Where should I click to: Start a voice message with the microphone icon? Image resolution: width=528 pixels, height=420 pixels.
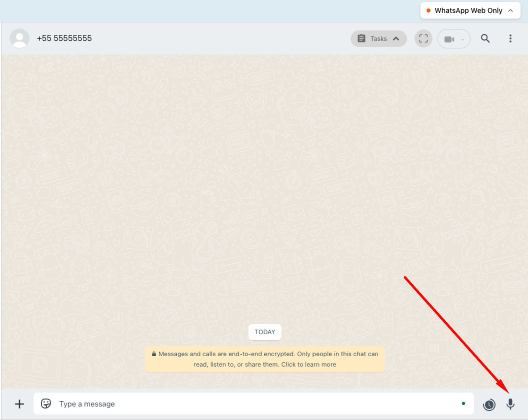pos(510,404)
